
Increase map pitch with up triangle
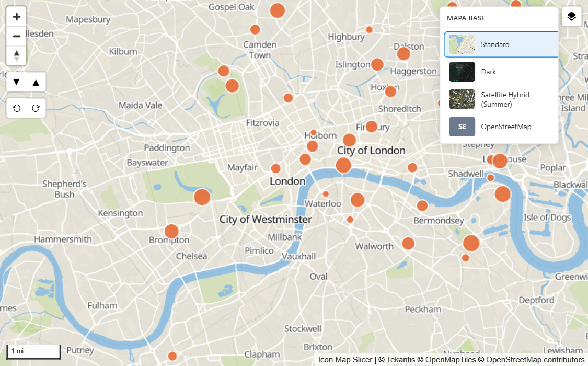click(36, 82)
